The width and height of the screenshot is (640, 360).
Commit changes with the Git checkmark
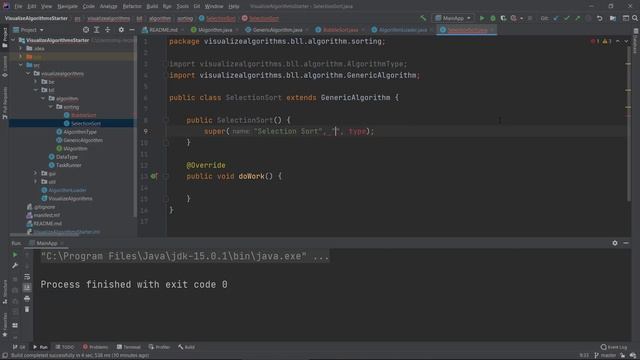coord(567,18)
